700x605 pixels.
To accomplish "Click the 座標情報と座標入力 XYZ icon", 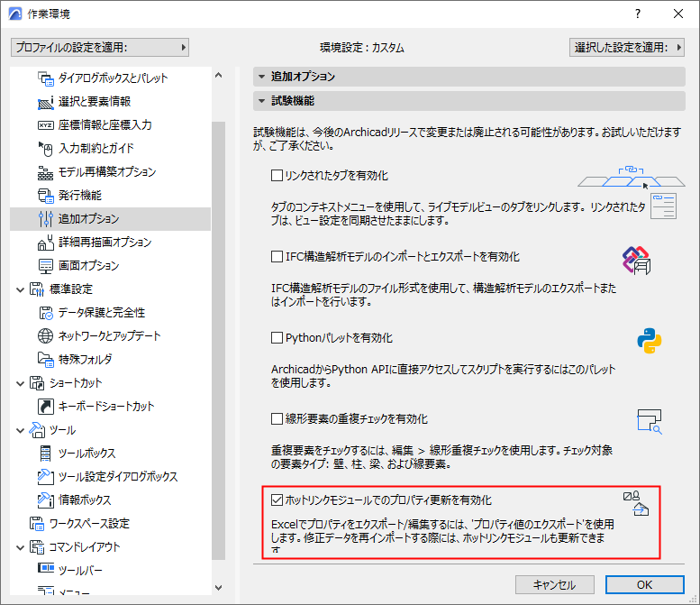I will click(46, 125).
